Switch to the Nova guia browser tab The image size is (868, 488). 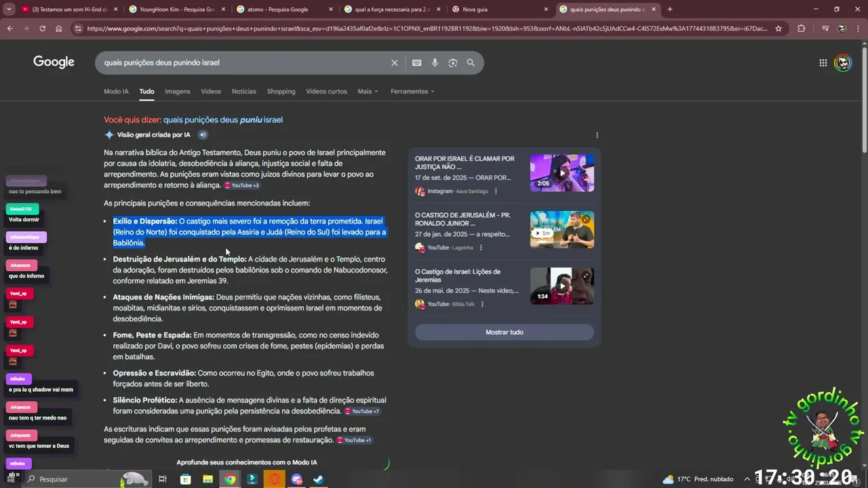click(x=498, y=9)
